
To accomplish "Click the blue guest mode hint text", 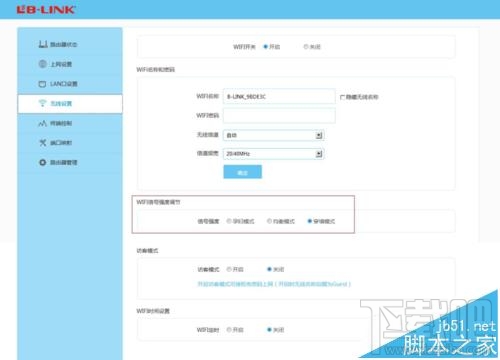I will click(274, 284).
